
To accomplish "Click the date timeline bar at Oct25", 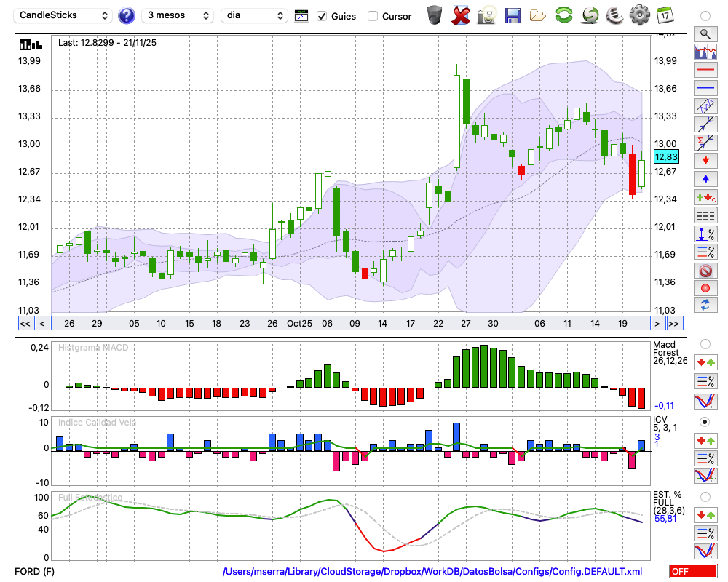I will point(299,323).
